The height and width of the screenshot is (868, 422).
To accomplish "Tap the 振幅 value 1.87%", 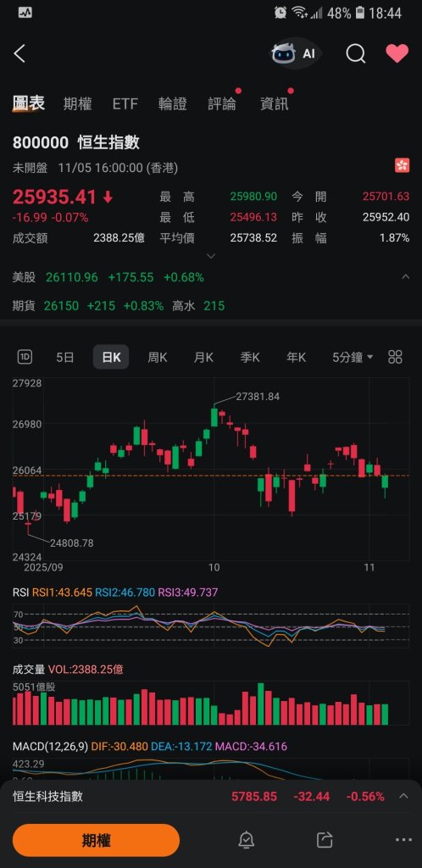I will pos(395,238).
